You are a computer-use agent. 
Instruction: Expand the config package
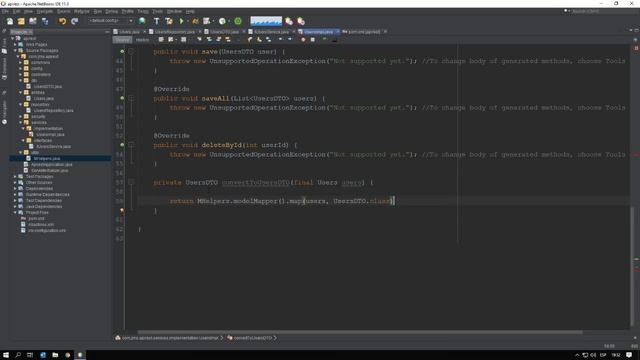(20, 69)
